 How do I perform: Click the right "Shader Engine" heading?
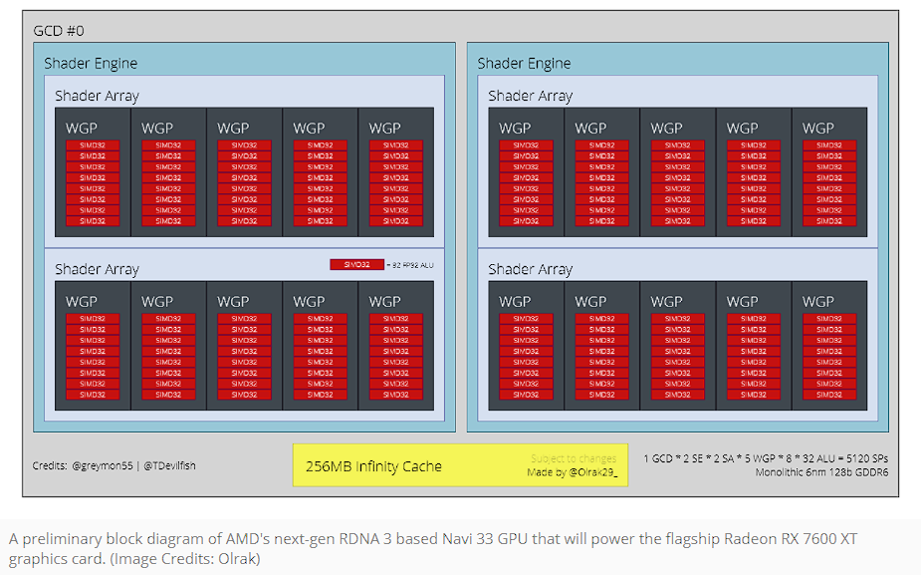[524, 64]
